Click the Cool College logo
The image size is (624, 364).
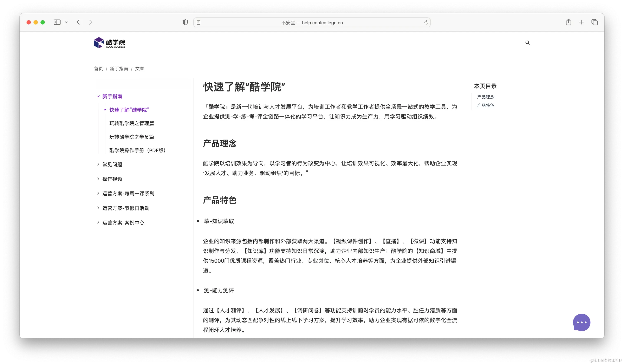[x=109, y=43]
